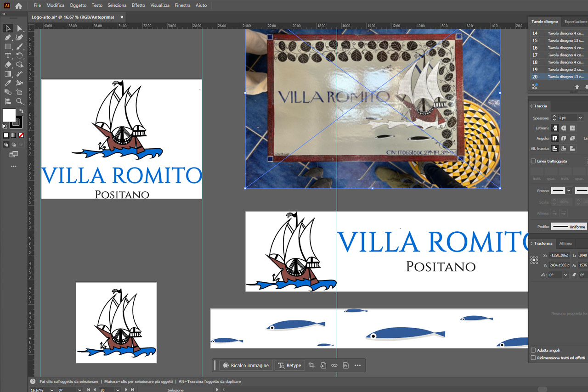The height and width of the screenshot is (392, 588).
Task: Click the Paintbrush tool
Action: [19, 47]
